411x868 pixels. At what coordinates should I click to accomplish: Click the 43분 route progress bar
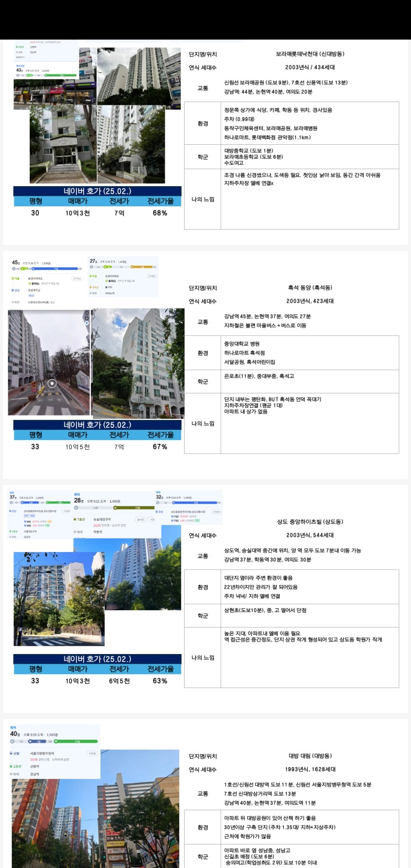(47, 75)
